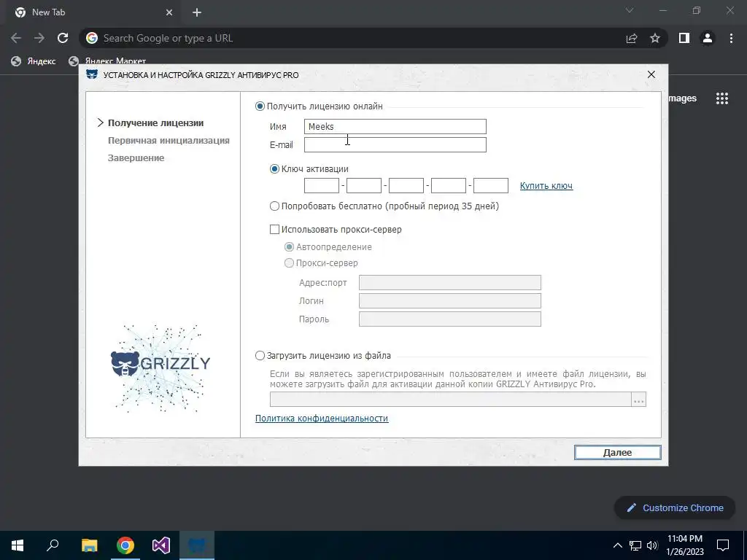Viewport: 747px width, 560px height.
Task: Click the Grizzly bear icon in title bar
Action: pos(92,75)
